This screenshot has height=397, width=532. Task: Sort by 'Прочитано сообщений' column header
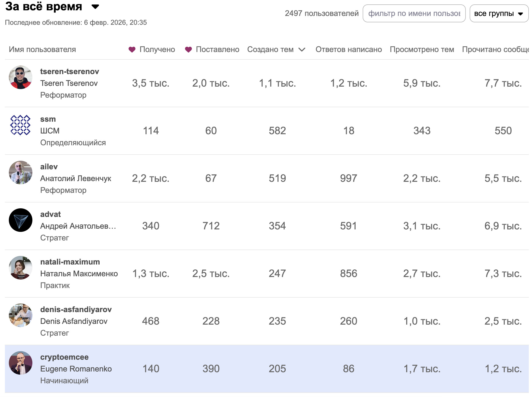tap(495, 50)
